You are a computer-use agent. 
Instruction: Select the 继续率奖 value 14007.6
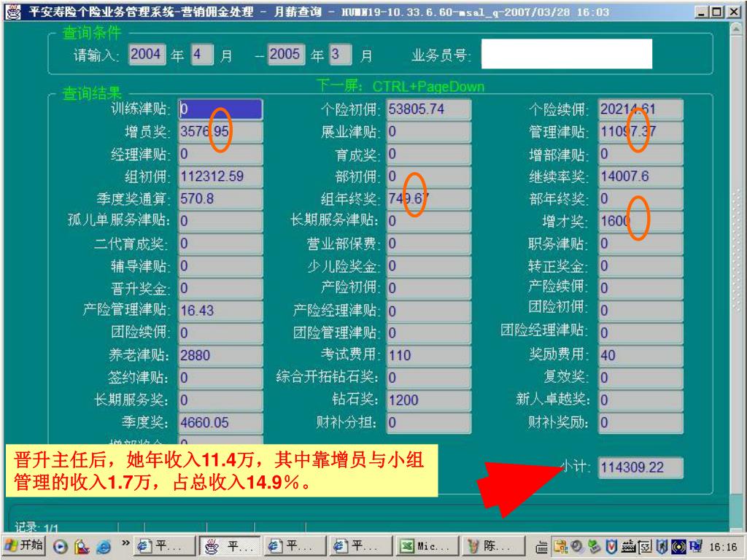point(640,176)
